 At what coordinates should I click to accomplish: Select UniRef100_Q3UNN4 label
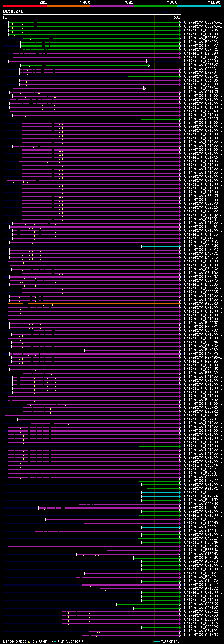(201, 342)
